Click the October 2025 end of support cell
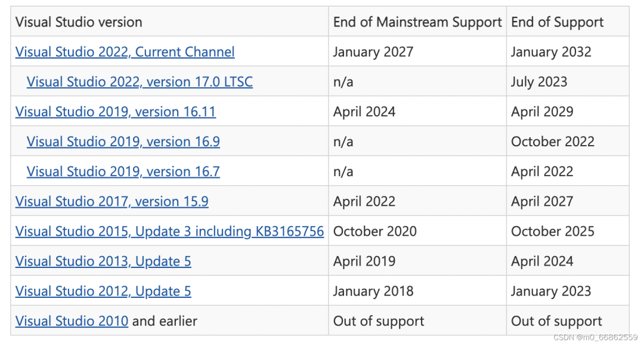This screenshot has height=345, width=644. [x=553, y=231]
